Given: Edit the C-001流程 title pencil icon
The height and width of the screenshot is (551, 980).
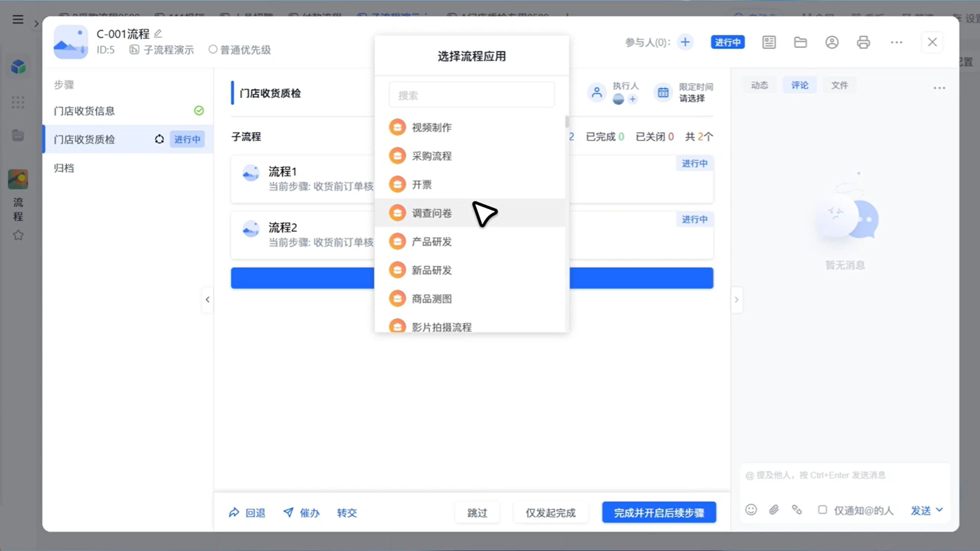Looking at the screenshot, I should pos(158,34).
